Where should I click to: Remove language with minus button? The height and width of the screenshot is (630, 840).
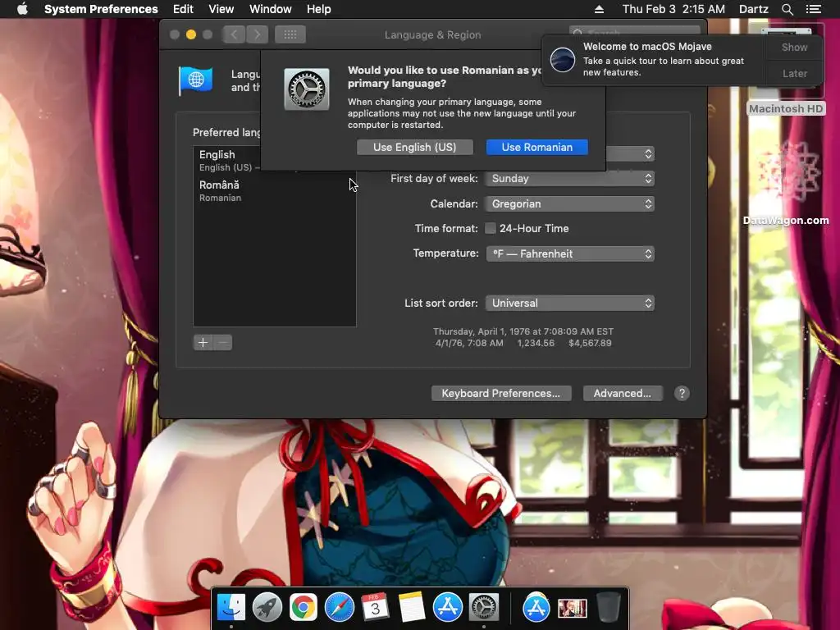tap(223, 343)
